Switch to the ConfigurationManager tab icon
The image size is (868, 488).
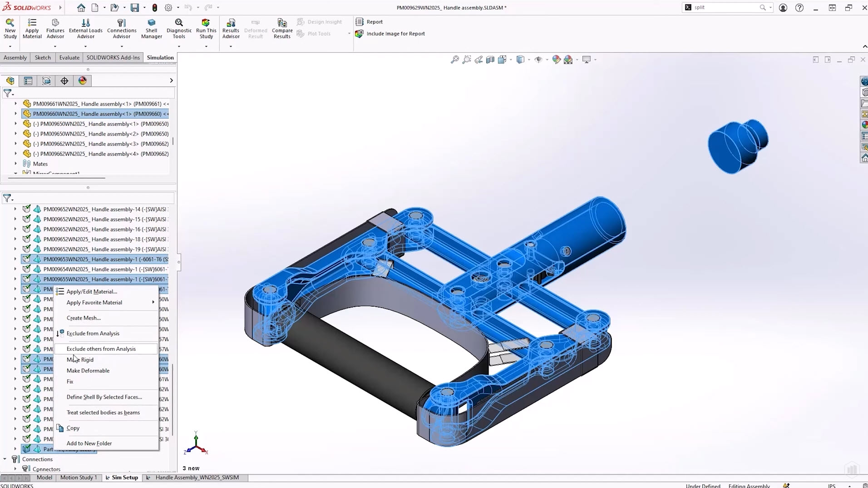[x=46, y=81]
